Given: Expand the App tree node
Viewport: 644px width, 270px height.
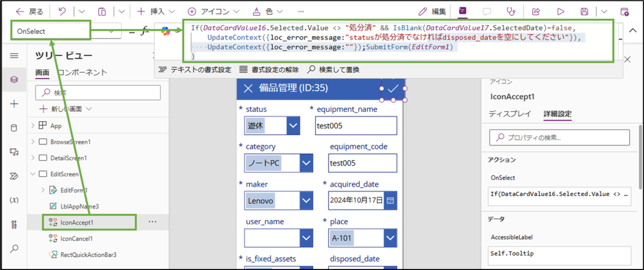Looking at the screenshot, I should (x=33, y=125).
